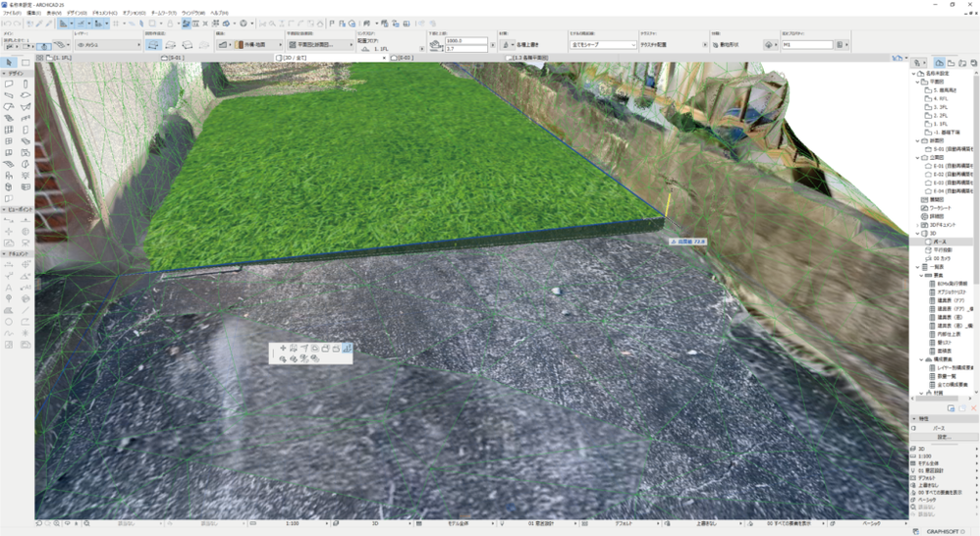Toggle the highlighted selection mode button

pyautogui.click(x=43, y=46)
